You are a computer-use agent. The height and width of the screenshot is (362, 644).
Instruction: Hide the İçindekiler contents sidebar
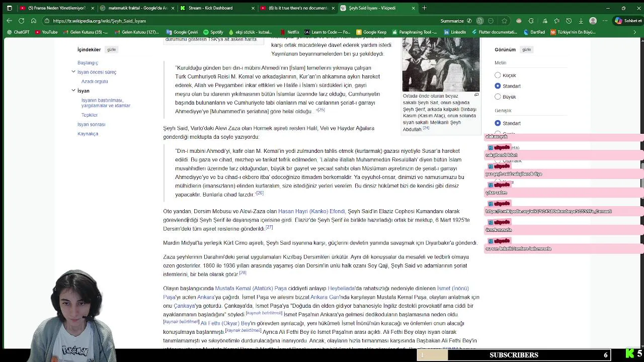(x=111, y=49)
